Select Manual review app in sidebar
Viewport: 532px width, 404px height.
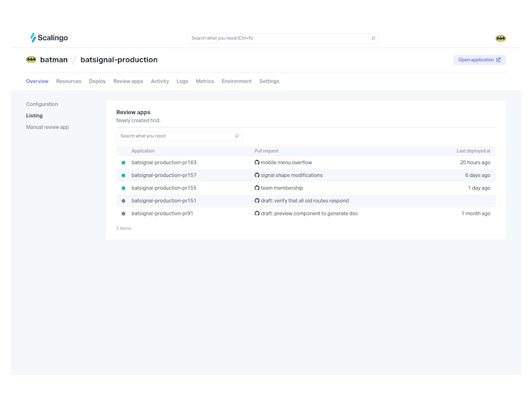click(47, 127)
